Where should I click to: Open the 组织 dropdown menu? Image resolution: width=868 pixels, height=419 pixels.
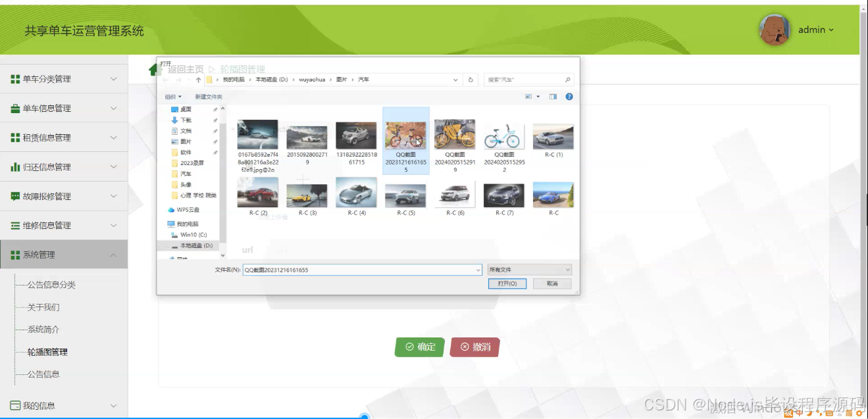click(173, 97)
